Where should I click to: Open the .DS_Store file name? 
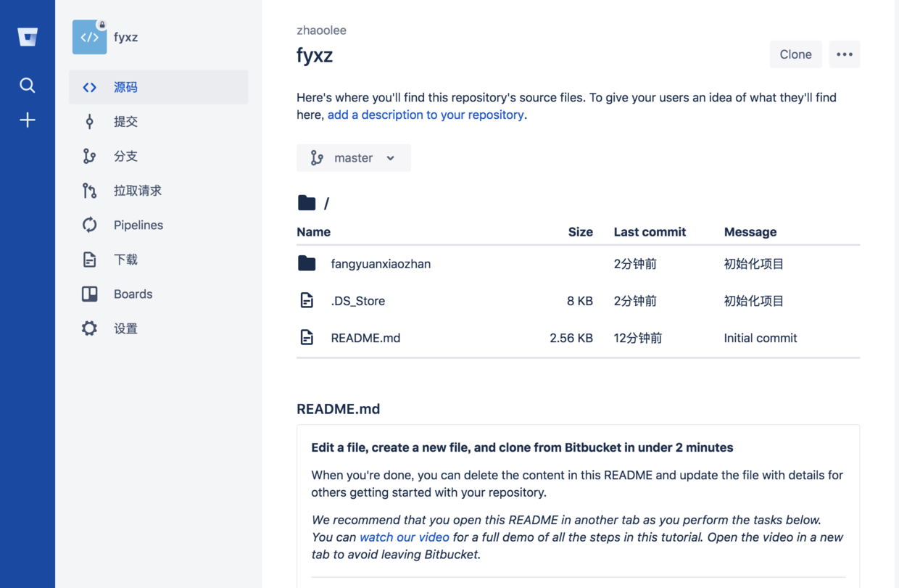358,301
